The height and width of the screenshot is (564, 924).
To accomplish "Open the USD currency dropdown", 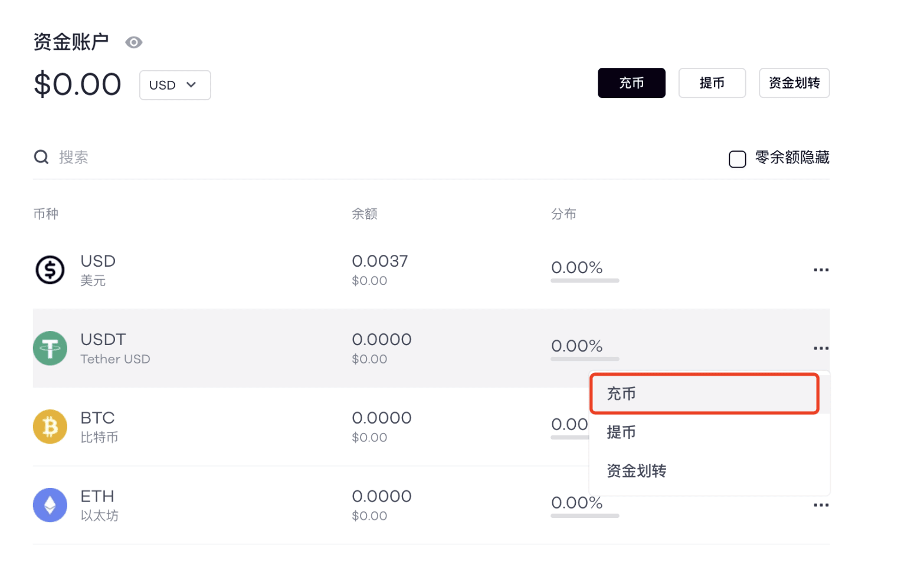I will [x=175, y=85].
